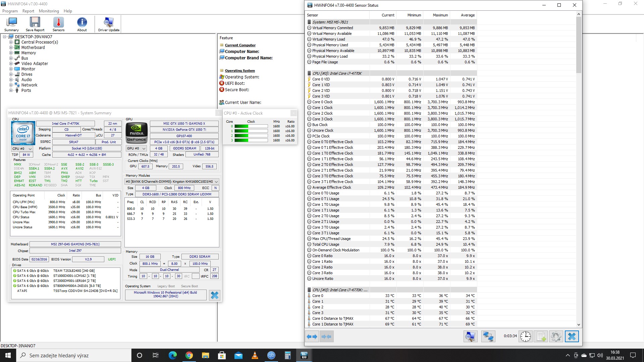Open the CPU #0 selector dropdown
The height and width of the screenshot is (362, 644).
click(x=22, y=148)
